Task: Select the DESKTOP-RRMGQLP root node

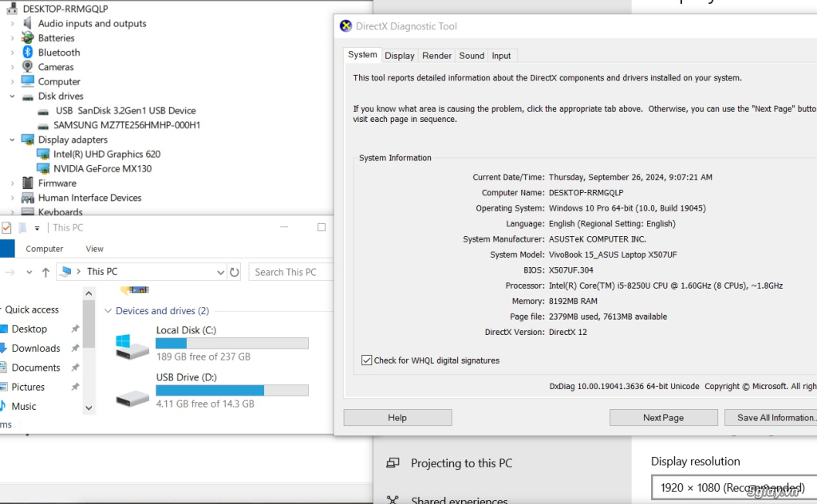Action: [65, 8]
